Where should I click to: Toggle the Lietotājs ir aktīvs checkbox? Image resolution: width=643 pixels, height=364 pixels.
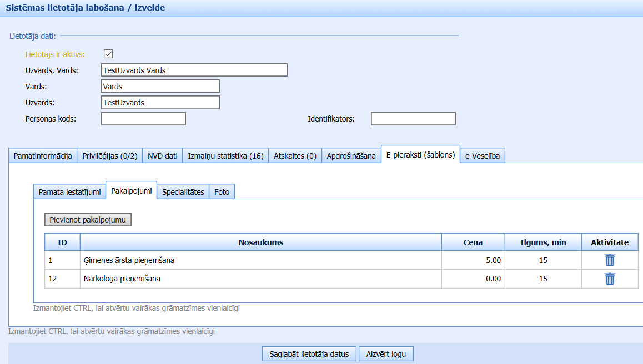pyautogui.click(x=108, y=54)
